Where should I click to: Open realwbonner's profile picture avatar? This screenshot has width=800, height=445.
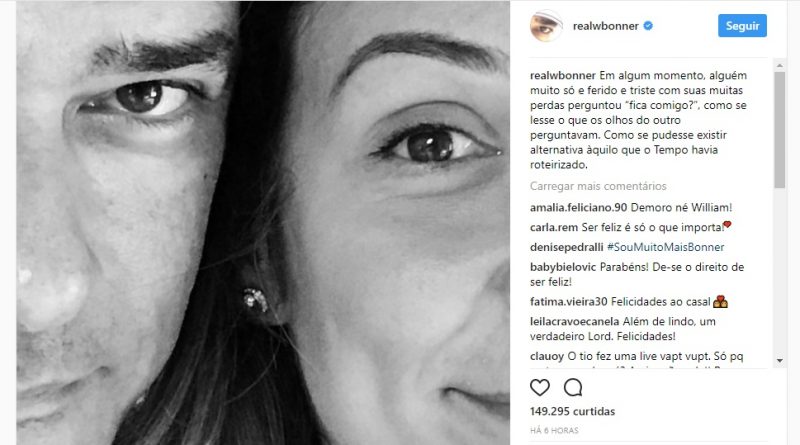tap(543, 26)
